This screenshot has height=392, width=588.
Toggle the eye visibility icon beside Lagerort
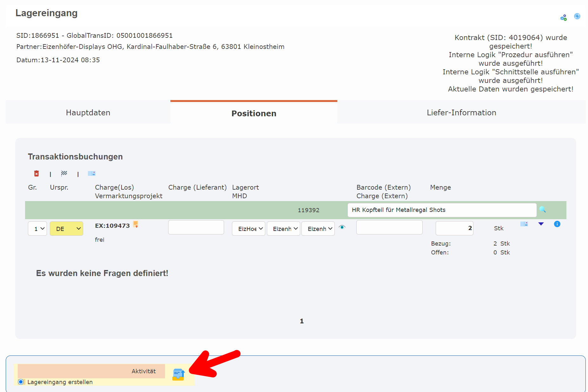tap(342, 227)
